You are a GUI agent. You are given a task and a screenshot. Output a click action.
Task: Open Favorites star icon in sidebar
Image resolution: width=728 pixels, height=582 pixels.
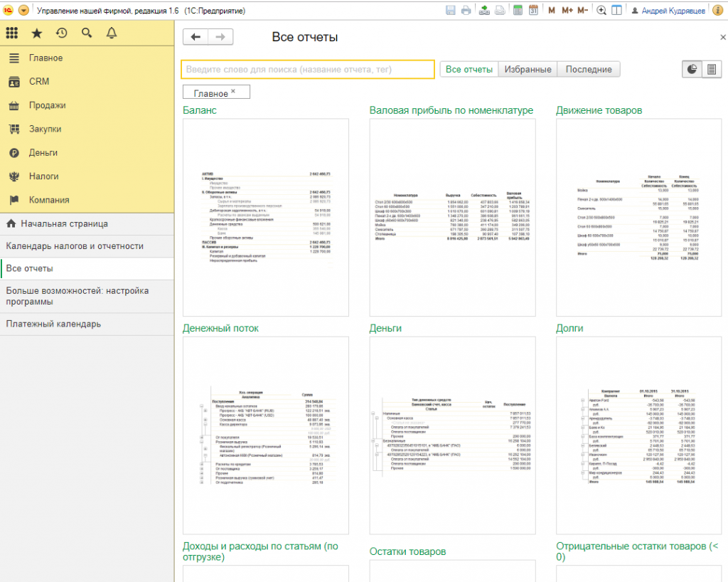[x=37, y=33]
